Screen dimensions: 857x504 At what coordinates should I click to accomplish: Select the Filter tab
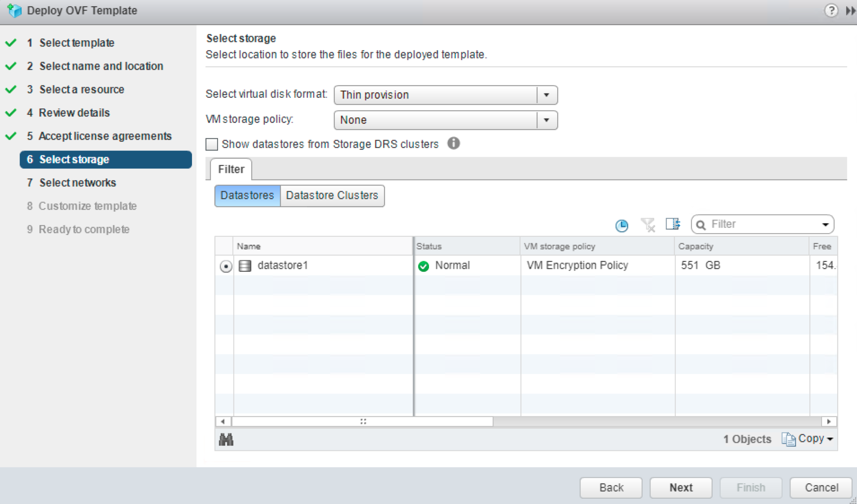tap(231, 169)
